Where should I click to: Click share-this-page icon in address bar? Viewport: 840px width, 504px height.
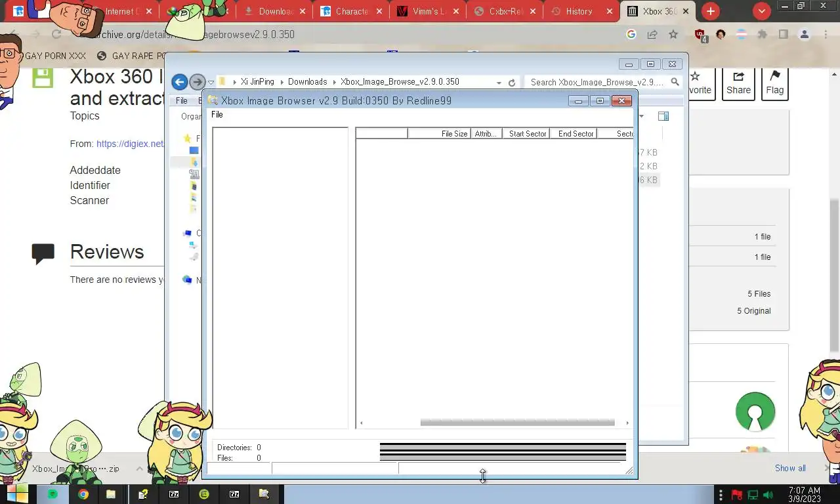[x=652, y=34]
